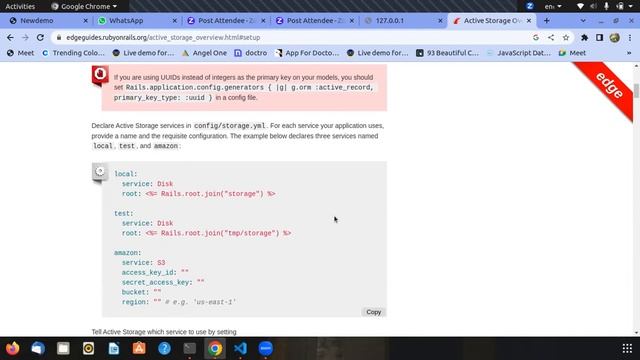Open Zoom from the dock
The width and height of the screenshot is (640, 360).
click(x=266, y=348)
